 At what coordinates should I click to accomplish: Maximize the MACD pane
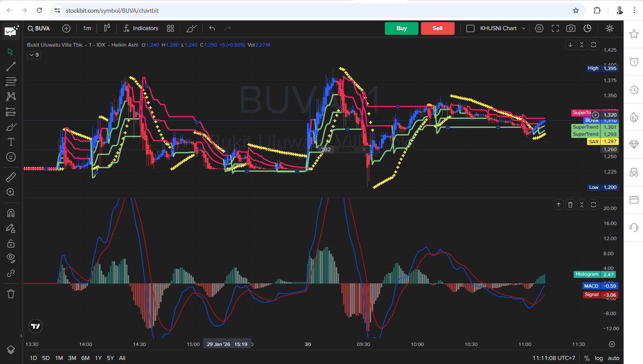[593, 205]
